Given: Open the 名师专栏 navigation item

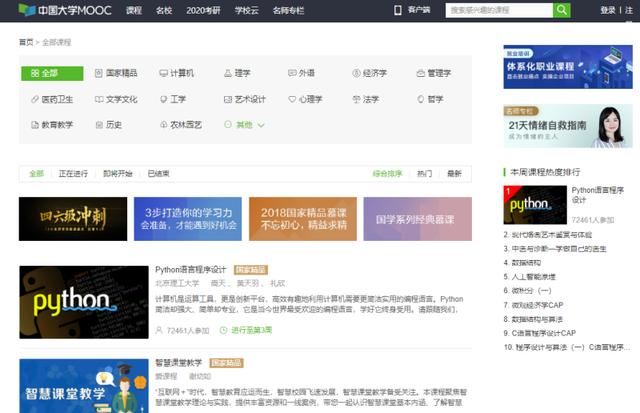Looking at the screenshot, I should click(x=289, y=11).
